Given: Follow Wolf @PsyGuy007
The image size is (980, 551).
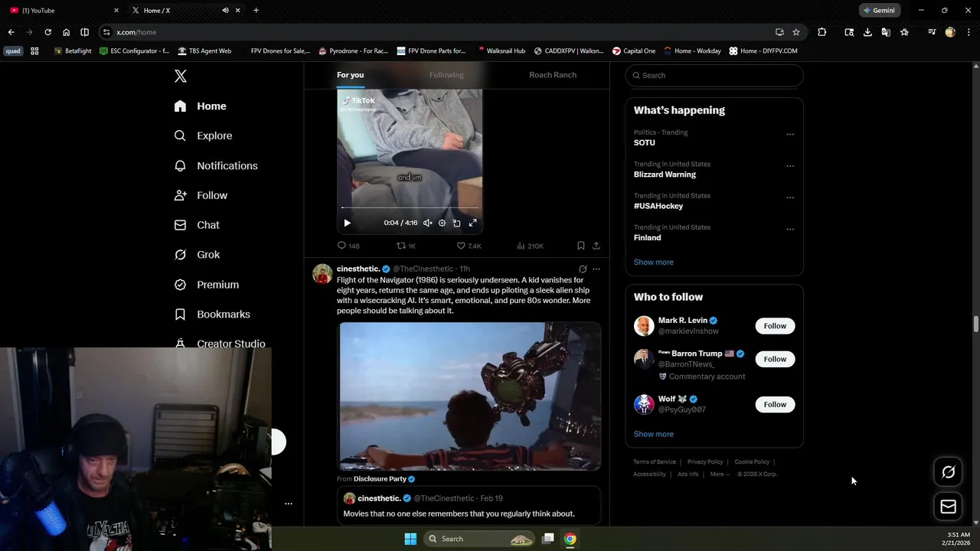Looking at the screenshot, I should [775, 404].
